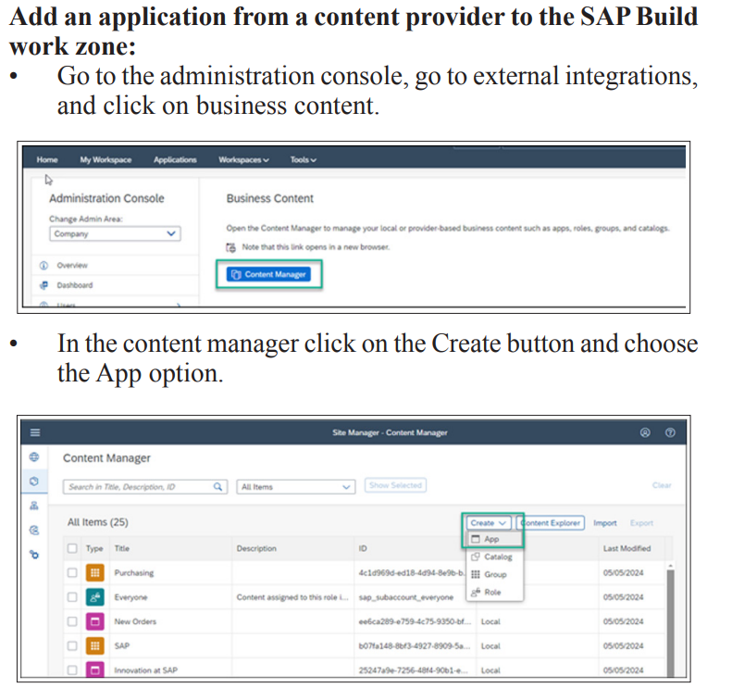This screenshot has width=732, height=700.
Task: Open the Create dropdown button
Action: click(x=488, y=523)
